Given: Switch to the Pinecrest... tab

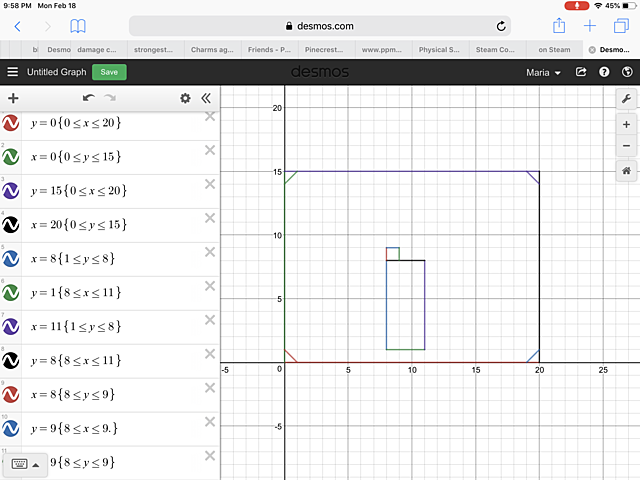Looking at the screenshot, I should (x=326, y=49).
